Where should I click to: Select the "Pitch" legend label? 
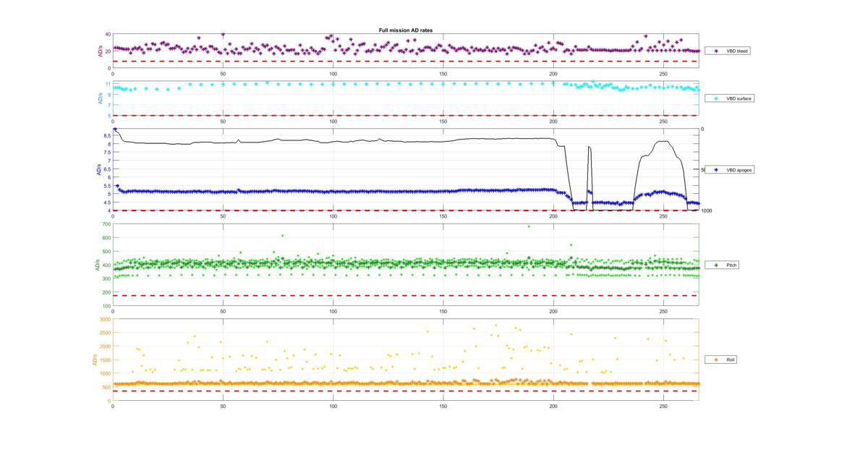pyautogui.click(x=732, y=266)
